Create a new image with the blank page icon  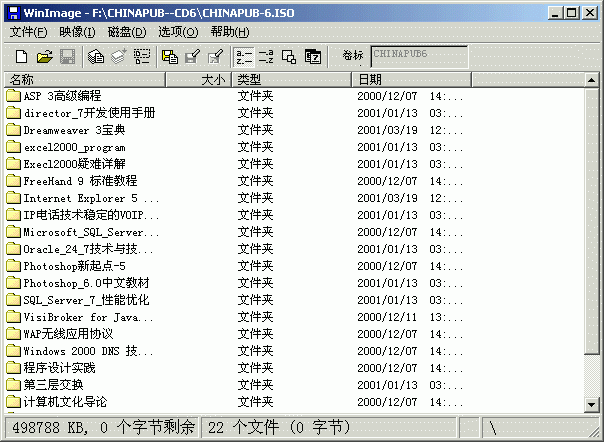[22, 57]
